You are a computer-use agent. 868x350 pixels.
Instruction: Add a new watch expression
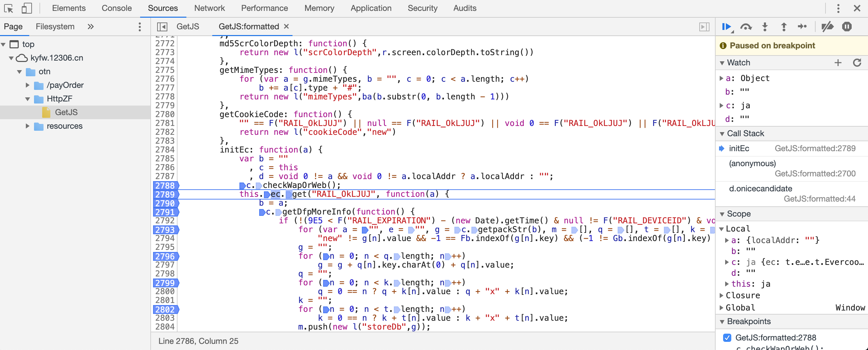pyautogui.click(x=838, y=63)
